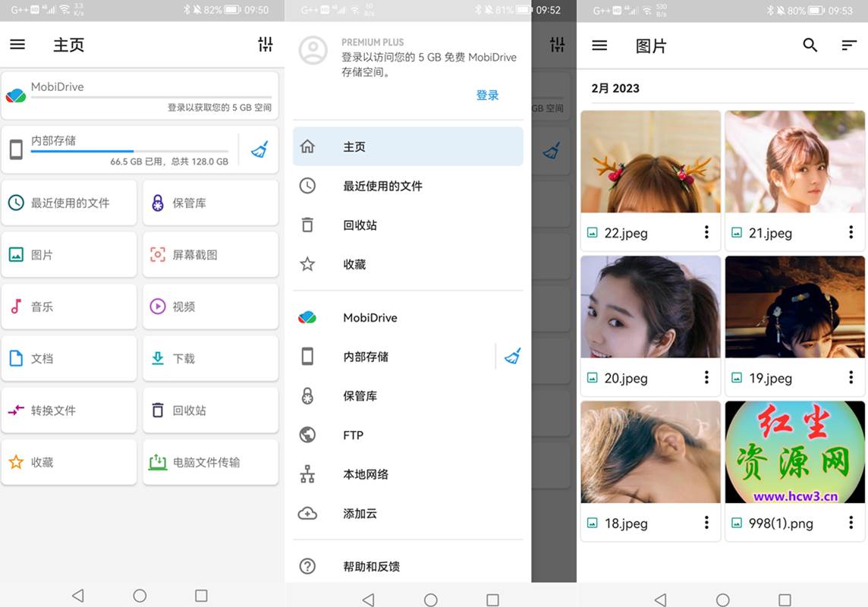Select 最近使用的文件 in the side drawer

point(382,186)
